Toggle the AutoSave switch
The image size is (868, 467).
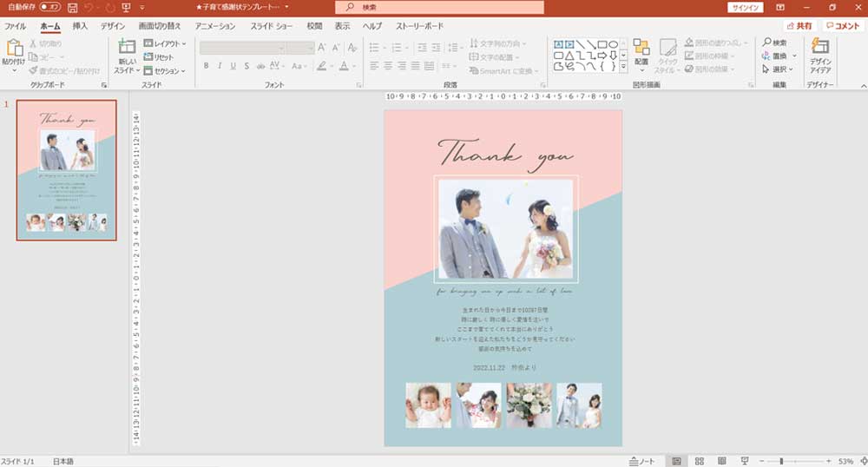49,7
